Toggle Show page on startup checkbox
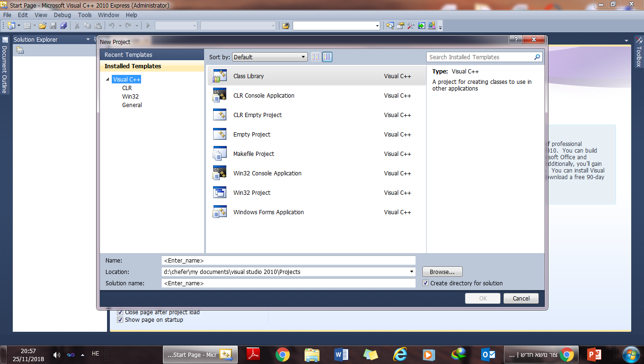This screenshot has width=644, height=364. 120,320
